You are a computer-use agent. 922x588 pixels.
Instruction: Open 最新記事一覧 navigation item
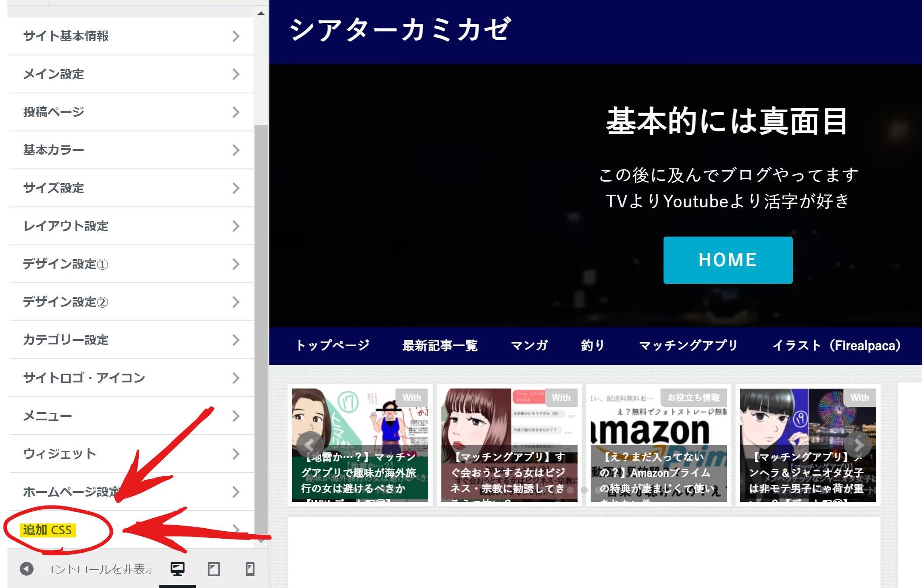tap(440, 346)
